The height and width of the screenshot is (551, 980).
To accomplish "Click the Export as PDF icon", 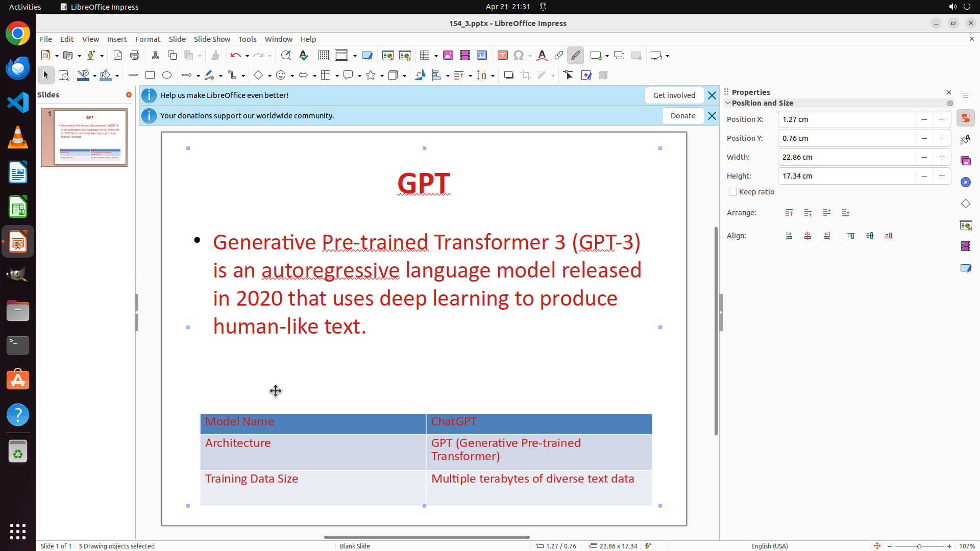I will tap(118, 56).
